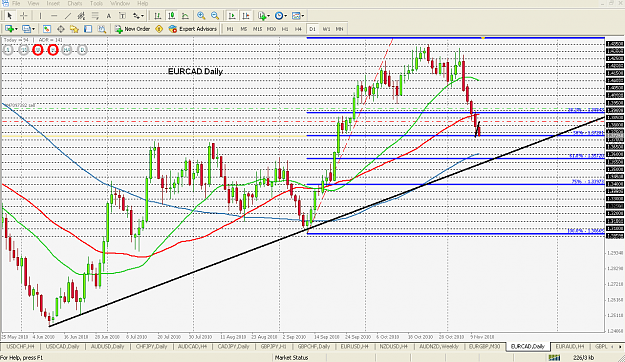This screenshot has width=625, height=362.
Task: Expand the Profiles dropdown
Action: (x=33, y=29)
